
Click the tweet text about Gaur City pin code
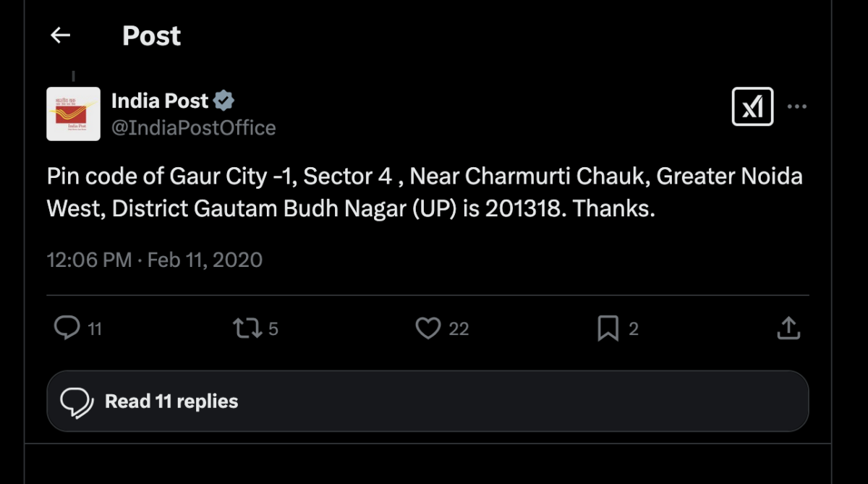click(425, 192)
